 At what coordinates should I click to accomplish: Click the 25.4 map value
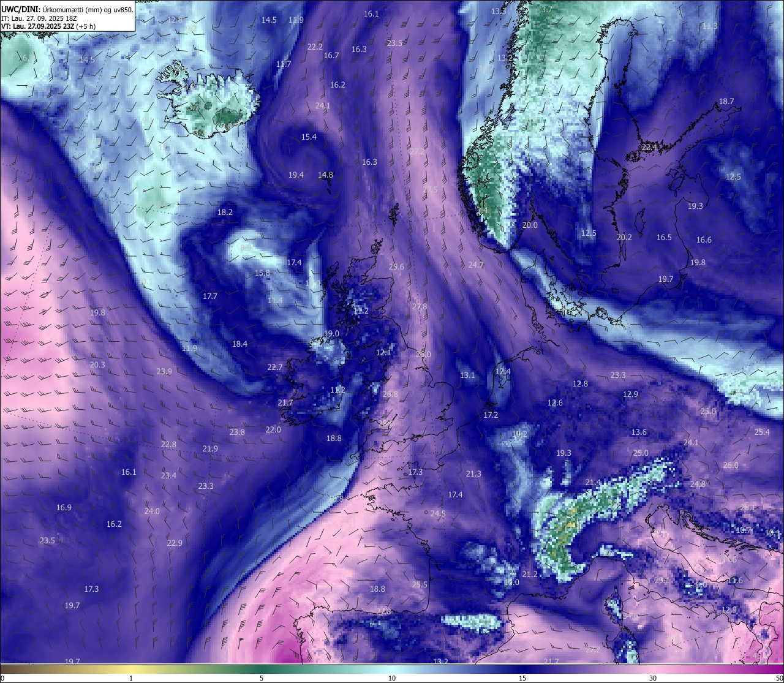[x=762, y=432]
